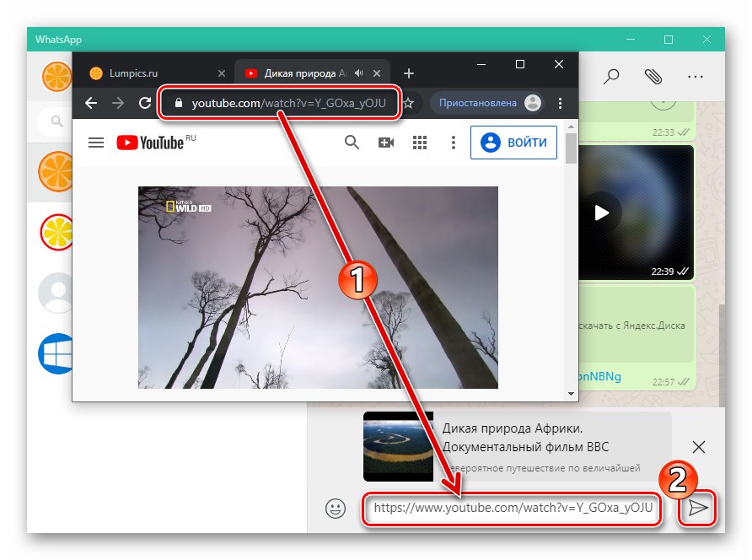Screen dimensions: 752x560
Task: Click the 'скачать с Яндекс.Диска' message text
Action: pyautogui.click(x=632, y=326)
